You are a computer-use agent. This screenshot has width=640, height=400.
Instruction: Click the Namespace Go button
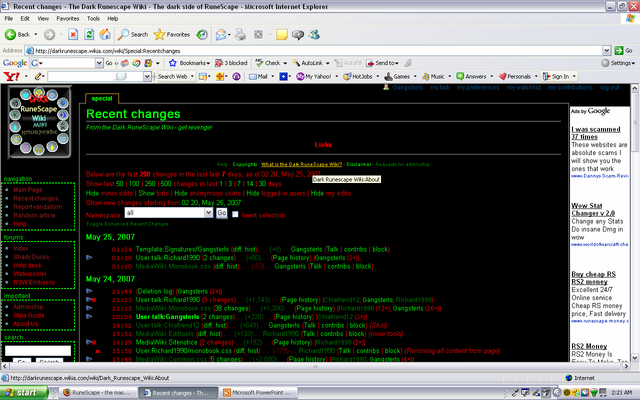[222, 213]
